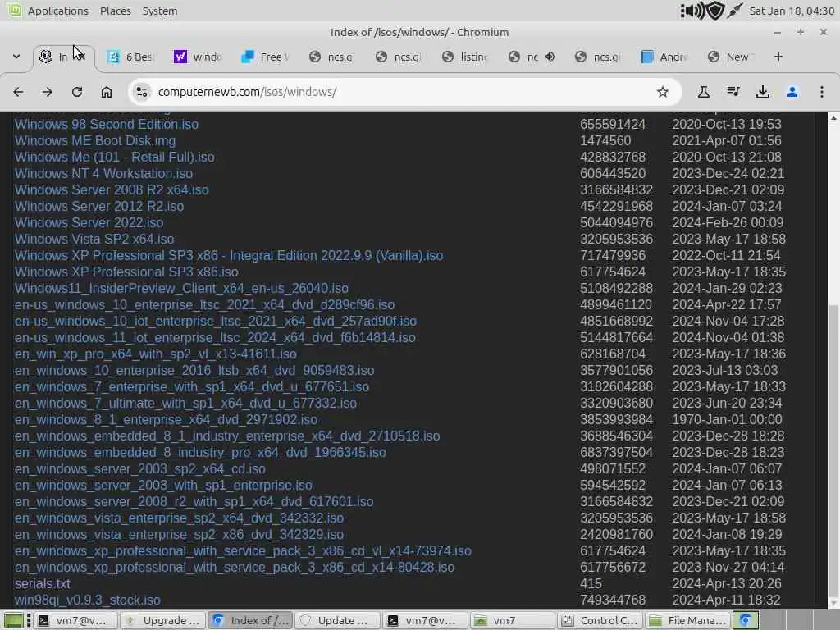Go forward to the next page
Screen dimensions: 840x630
coord(47,92)
